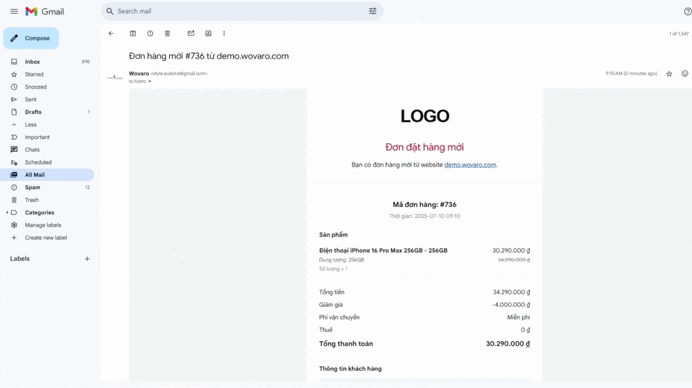Select the All Mail folder
This screenshot has height=388, width=692.
pyautogui.click(x=47, y=175)
